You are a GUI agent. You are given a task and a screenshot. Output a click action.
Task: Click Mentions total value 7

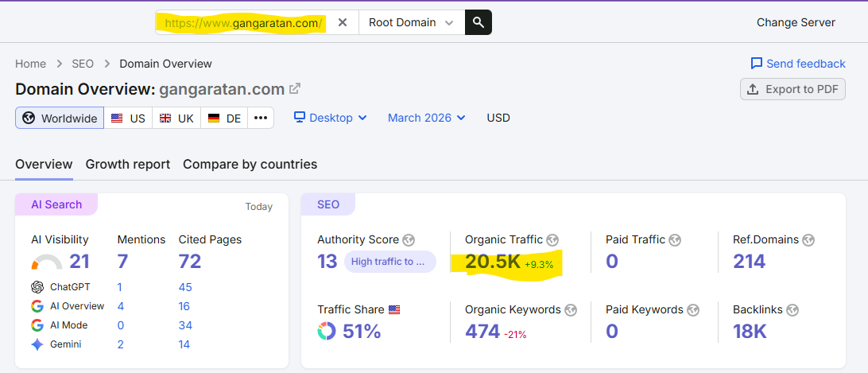122,261
